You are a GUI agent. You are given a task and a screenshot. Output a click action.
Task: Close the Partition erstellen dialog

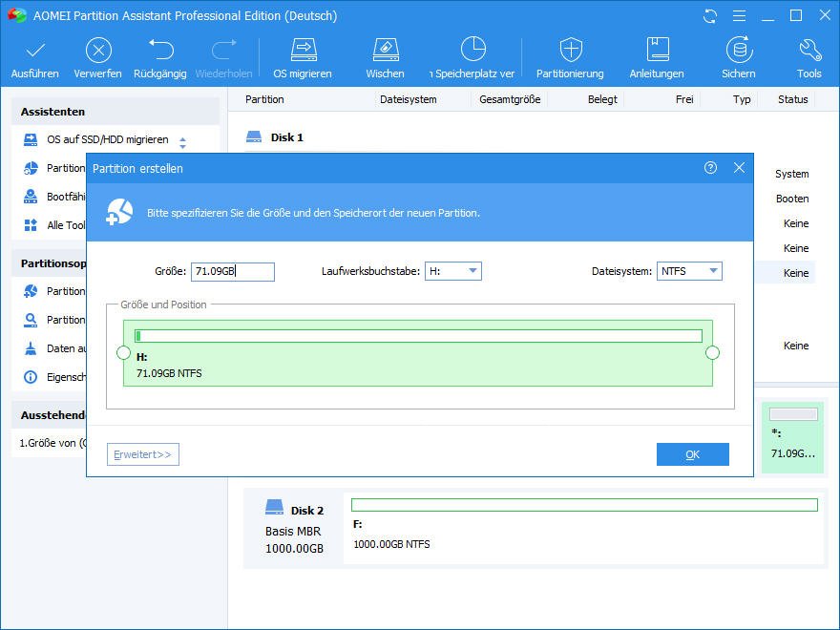point(739,168)
